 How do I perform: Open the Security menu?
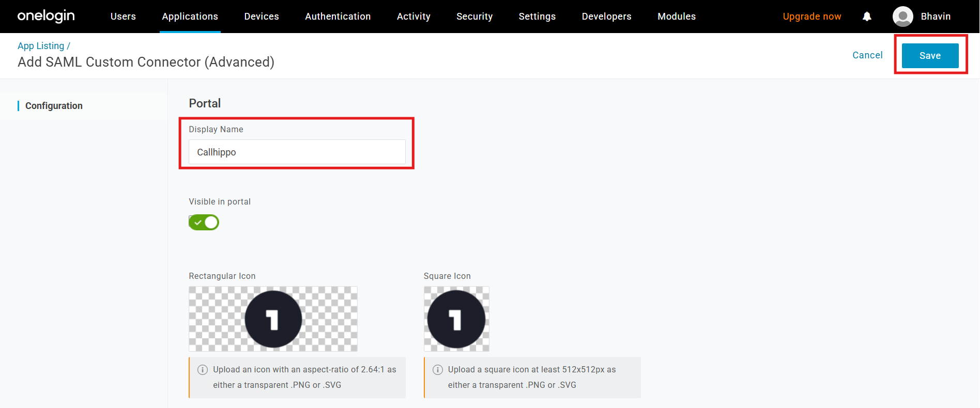tap(474, 17)
